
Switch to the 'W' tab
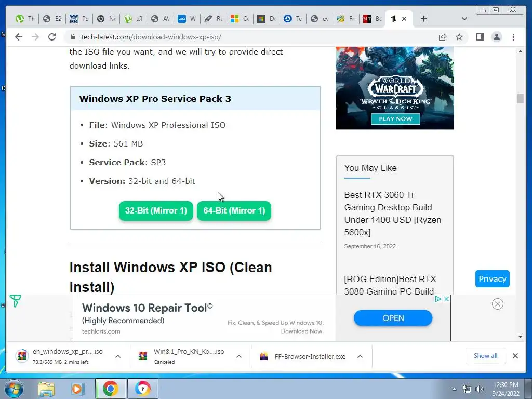187,19
